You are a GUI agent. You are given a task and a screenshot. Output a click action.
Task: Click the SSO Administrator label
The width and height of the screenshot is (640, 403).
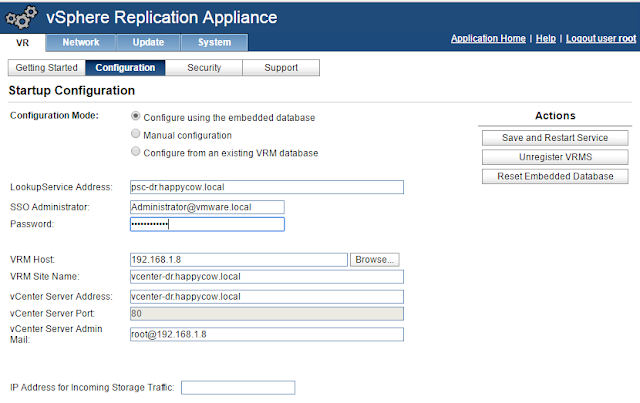click(x=50, y=207)
